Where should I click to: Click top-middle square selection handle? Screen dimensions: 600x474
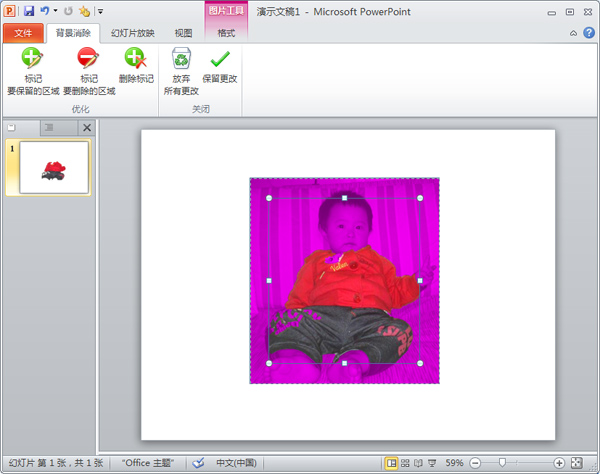(x=344, y=198)
